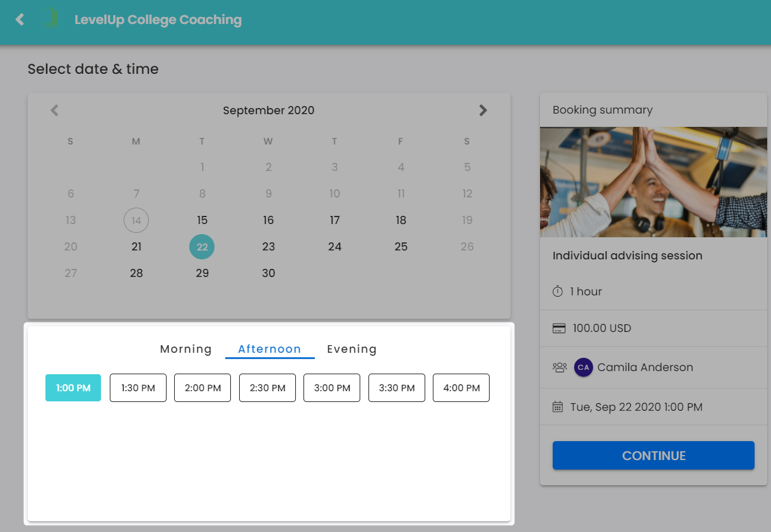This screenshot has width=771, height=532.
Task: Choose the 2:30 PM time slot
Action: pos(268,388)
